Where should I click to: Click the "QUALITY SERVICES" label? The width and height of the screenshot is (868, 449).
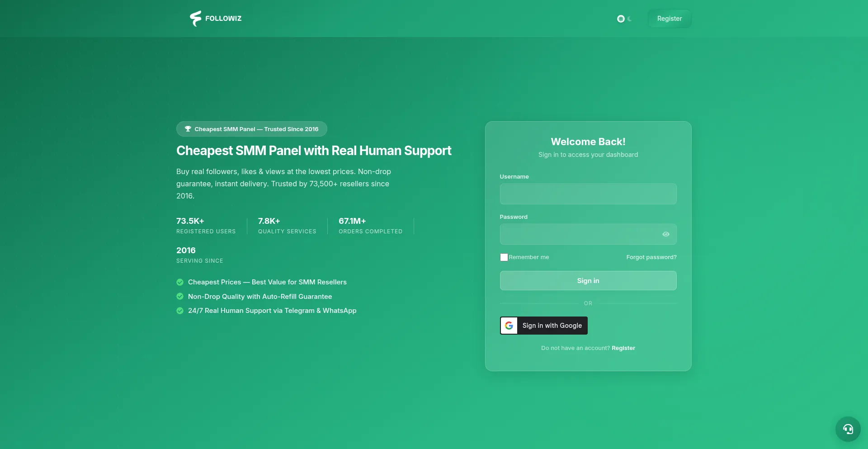click(x=287, y=232)
